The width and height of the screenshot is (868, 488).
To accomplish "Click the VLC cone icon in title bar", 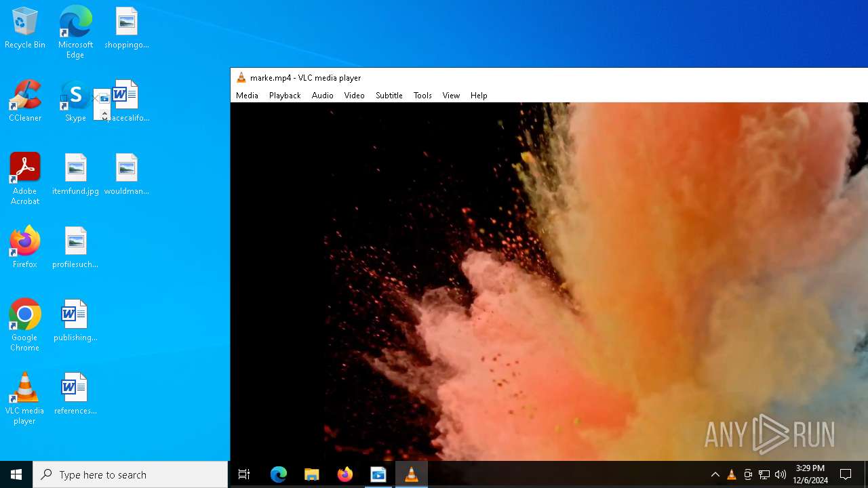I will point(241,78).
